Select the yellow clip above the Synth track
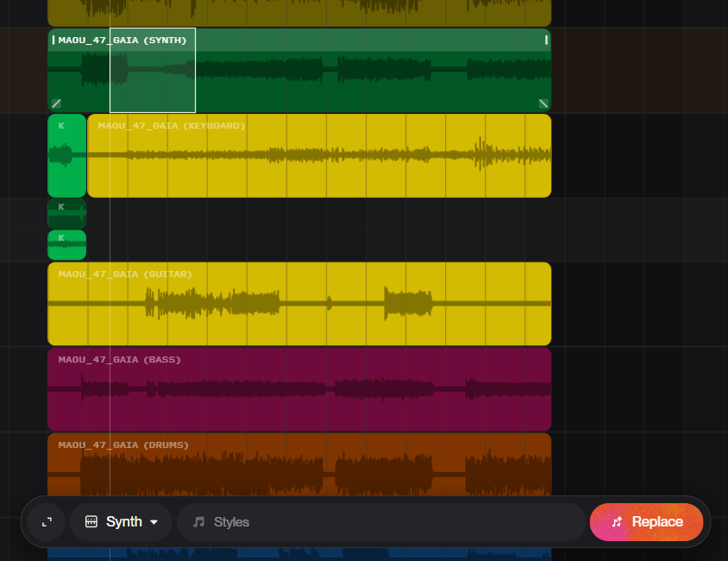 (x=299, y=12)
